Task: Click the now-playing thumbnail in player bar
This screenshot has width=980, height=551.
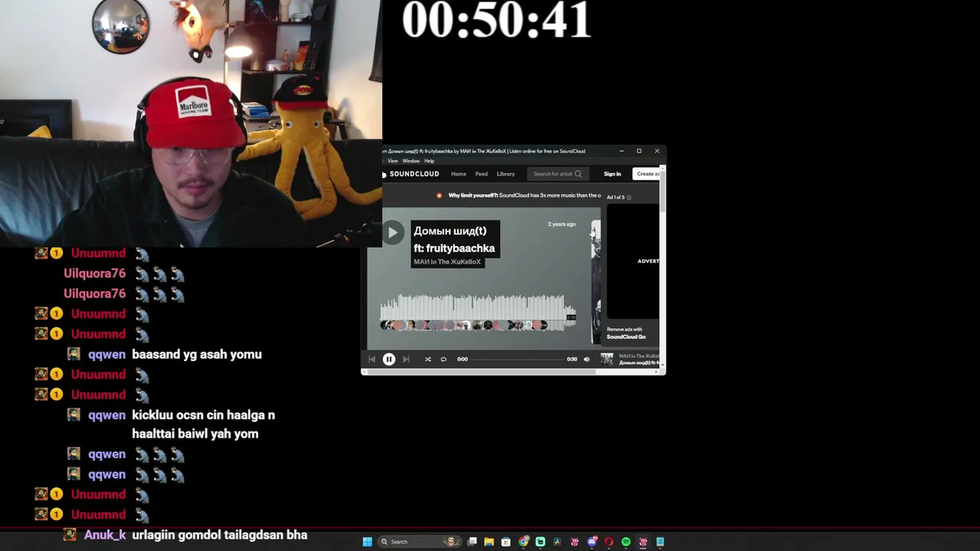Action: click(607, 359)
